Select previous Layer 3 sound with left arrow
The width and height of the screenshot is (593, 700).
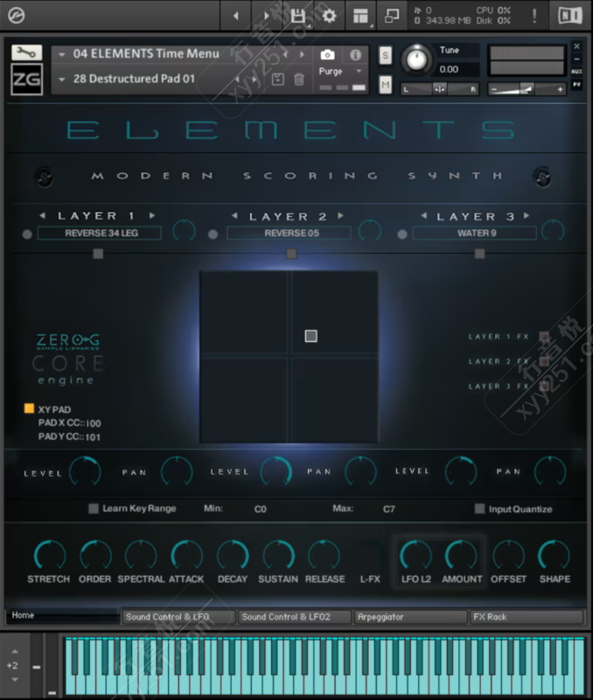click(424, 216)
